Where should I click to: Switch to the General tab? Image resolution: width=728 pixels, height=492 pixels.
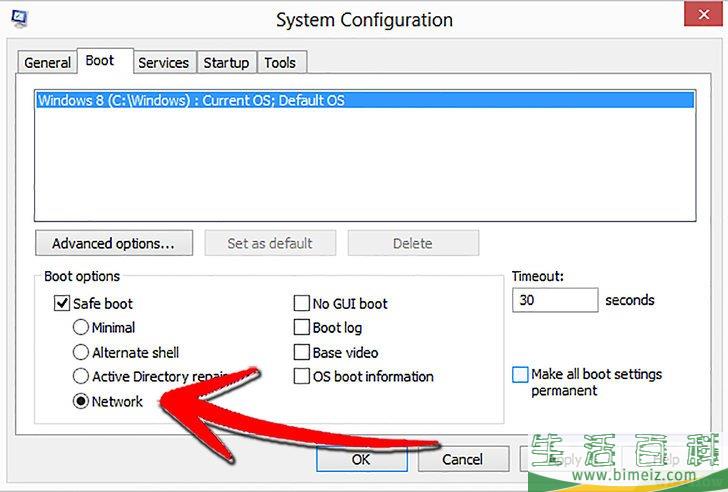47,63
